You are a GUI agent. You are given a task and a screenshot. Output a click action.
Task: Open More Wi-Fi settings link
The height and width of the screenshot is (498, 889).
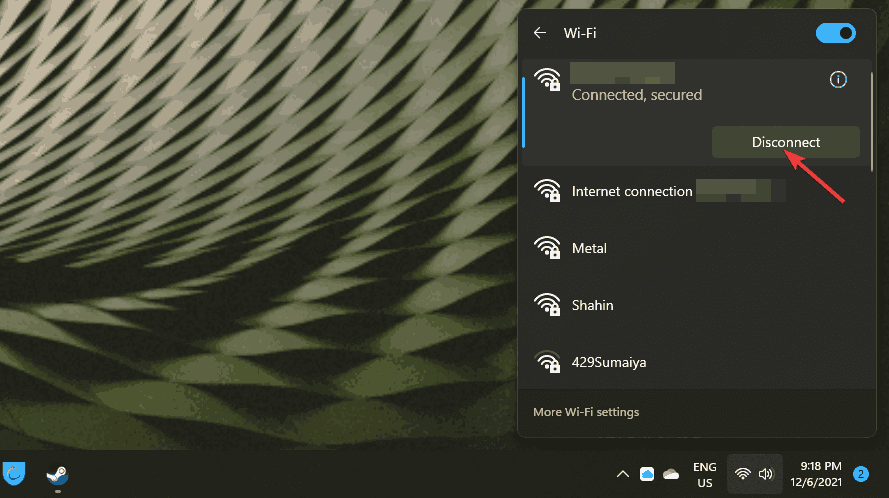coord(586,412)
